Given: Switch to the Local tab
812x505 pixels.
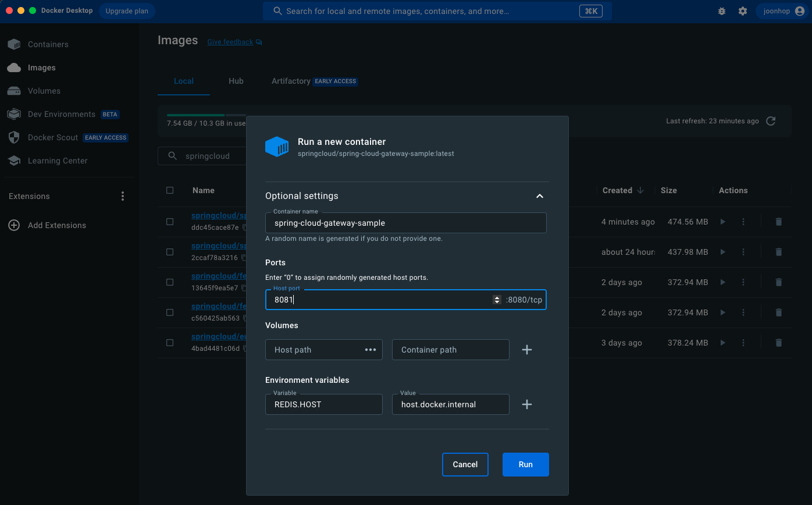Looking at the screenshot, I should pos(184,81).
